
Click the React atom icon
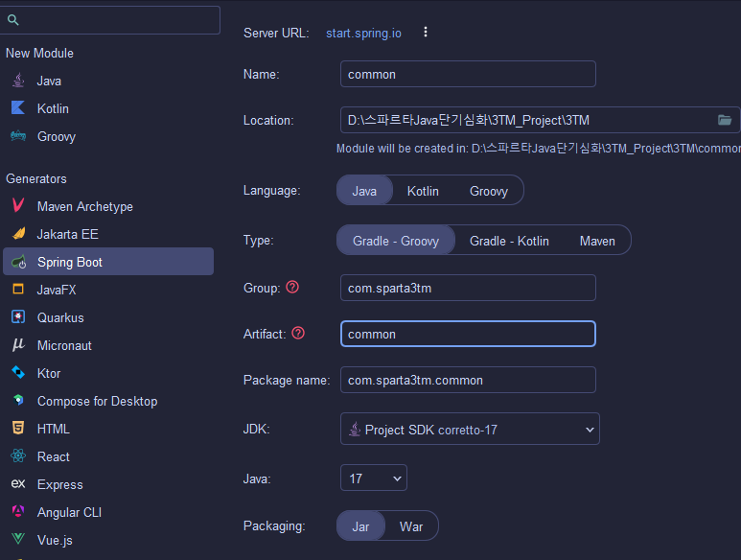point(18,456)
